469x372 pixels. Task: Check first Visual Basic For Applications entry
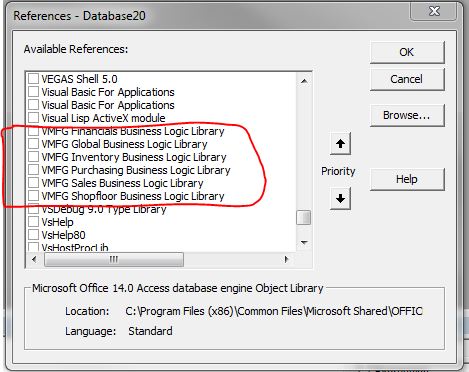(33, 92)
